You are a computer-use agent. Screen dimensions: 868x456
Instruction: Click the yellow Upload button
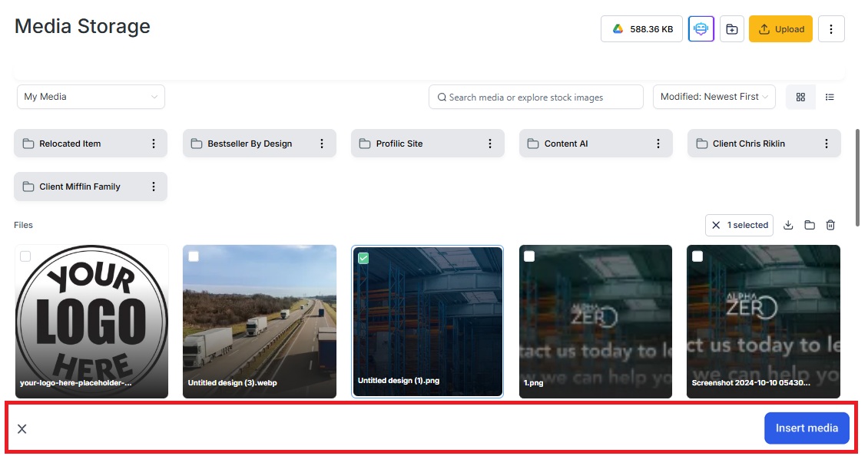(x=780, y=28)
